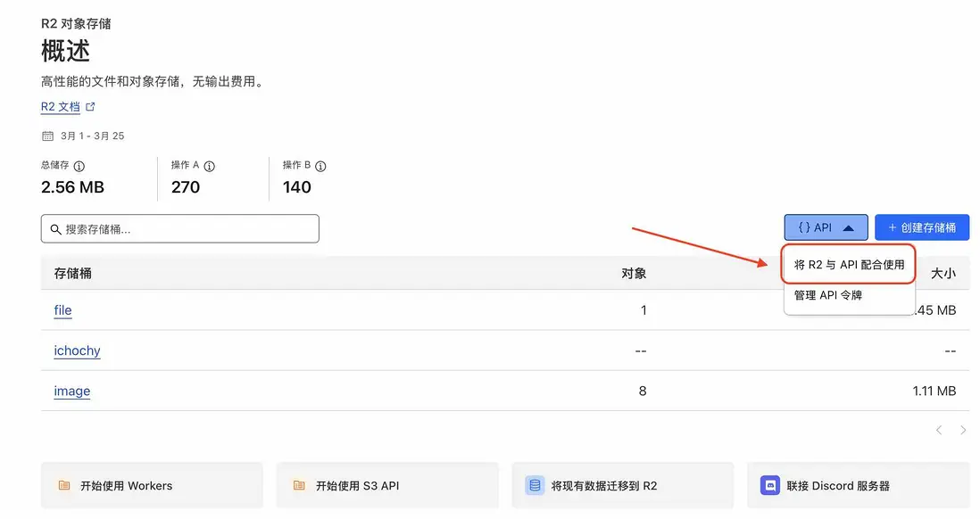The height and width of the screenshot is (519, 980).
Task: Click the info icon beside 操作 B
Action: [321, 166]
